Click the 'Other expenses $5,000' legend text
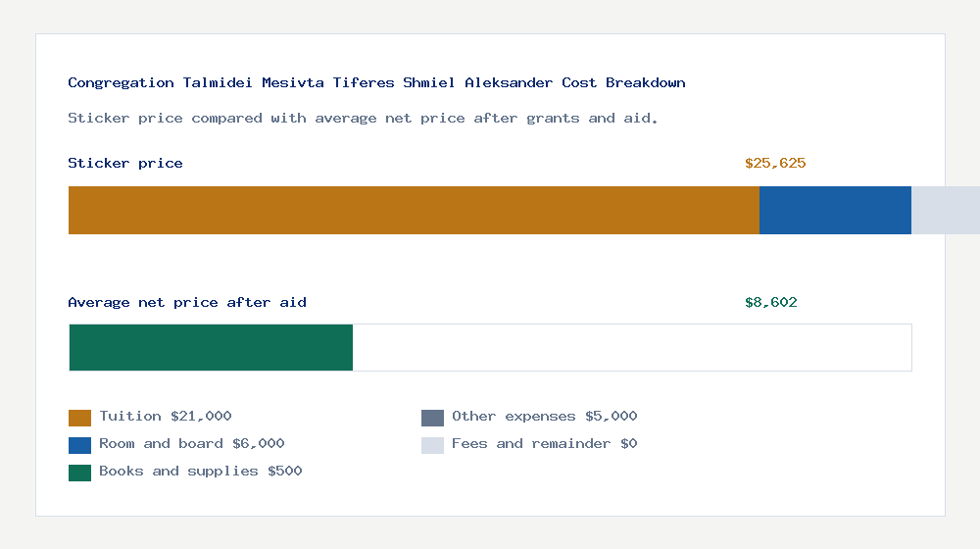Image resolution: width=980 pixels, height=549 pixels. [544, 417]
